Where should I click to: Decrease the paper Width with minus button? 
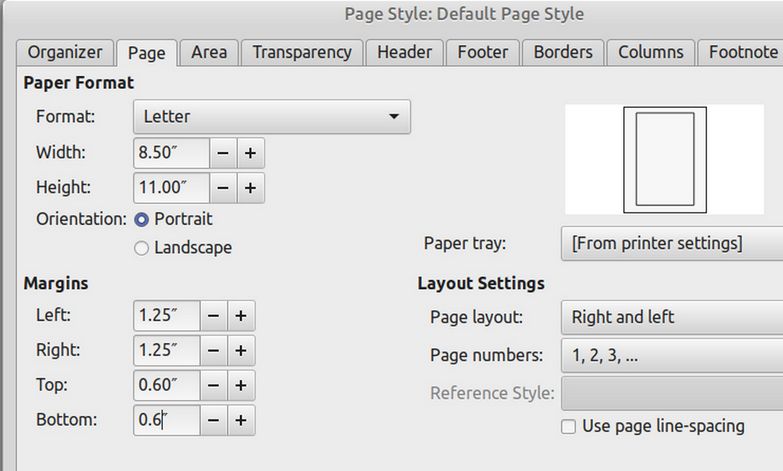point(222,153)
